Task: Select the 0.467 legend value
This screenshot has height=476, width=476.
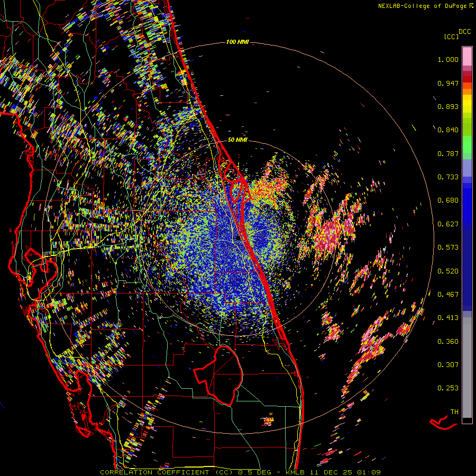Action: tap(448, 295)
